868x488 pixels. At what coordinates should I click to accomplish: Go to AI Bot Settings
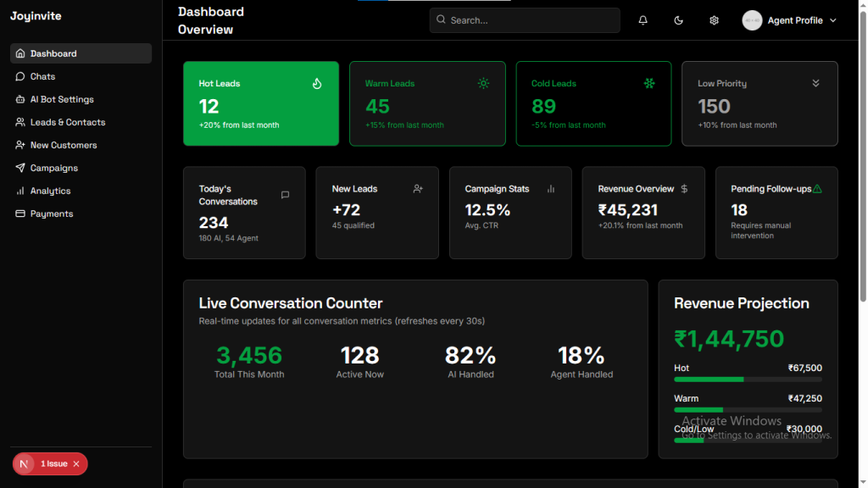pos(61,99)
